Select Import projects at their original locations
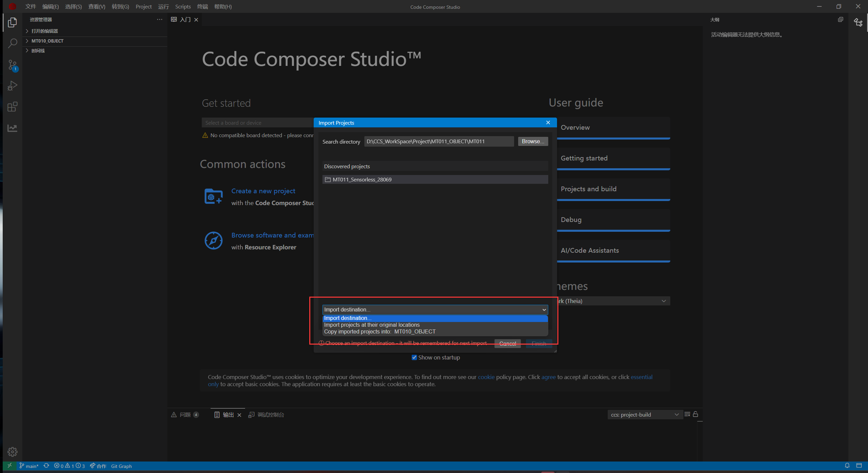Image resolution: width=868 pixels, height=473 pixels. coord(372,325)
